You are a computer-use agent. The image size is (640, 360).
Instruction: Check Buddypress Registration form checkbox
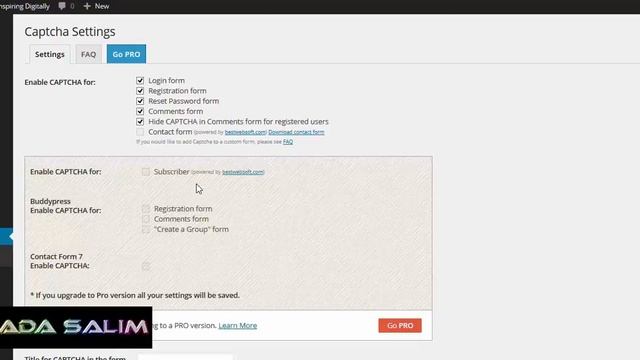coord(146,209)
